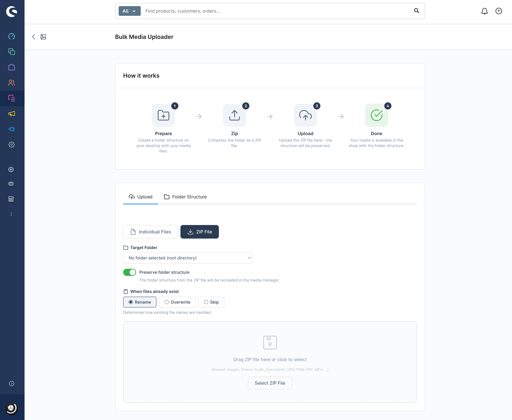Select the Skip radio option
Screen dimensions: 512x420
coord(211,302)
